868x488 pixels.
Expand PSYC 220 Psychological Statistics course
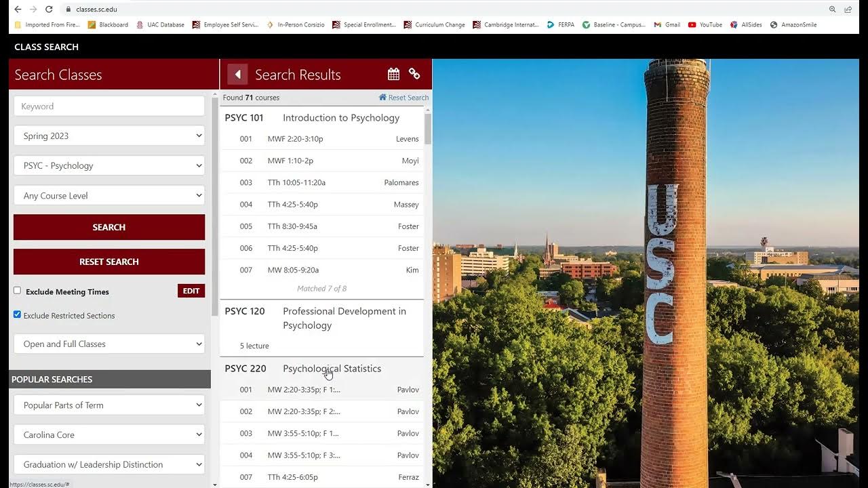coord(322,368)
